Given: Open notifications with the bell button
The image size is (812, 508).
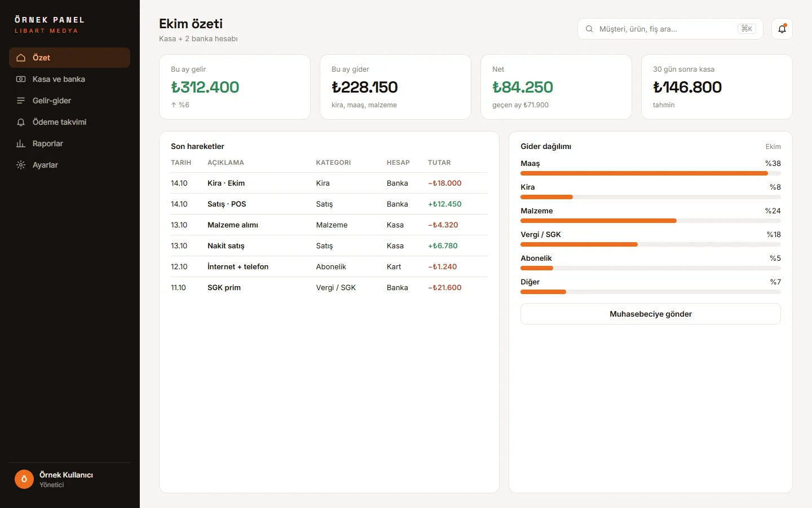Looking at the screenshot, I should (782, 29).
